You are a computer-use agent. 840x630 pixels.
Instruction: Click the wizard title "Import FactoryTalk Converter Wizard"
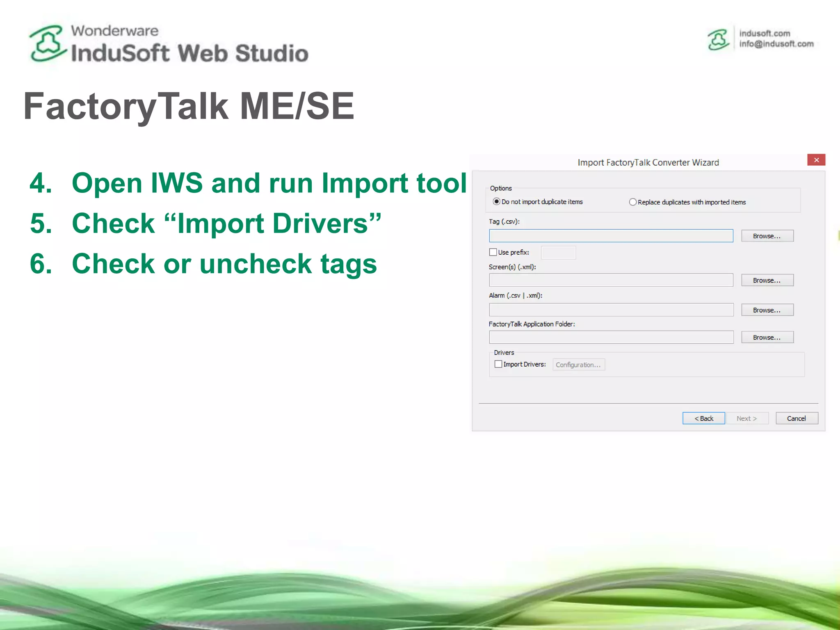pos(648,162)
